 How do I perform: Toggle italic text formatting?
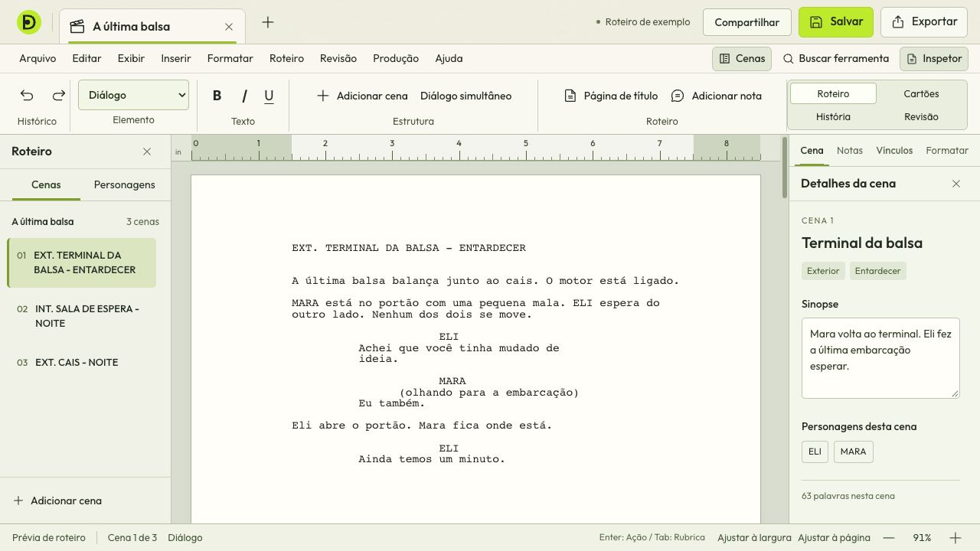pyautogui.click(x=243, y=96)
